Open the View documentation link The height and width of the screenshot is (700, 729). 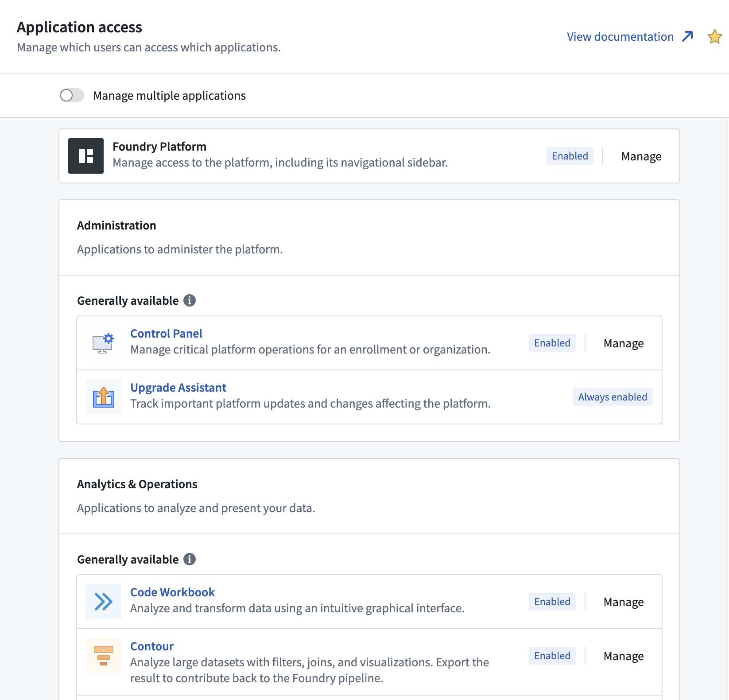(620, 37)
